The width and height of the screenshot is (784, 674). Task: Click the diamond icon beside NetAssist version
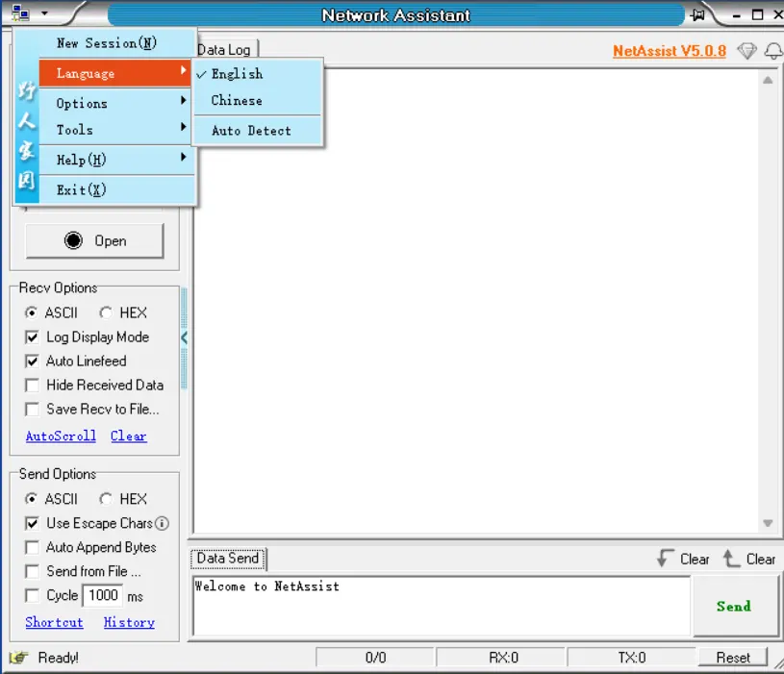click(x=746, y=51)
